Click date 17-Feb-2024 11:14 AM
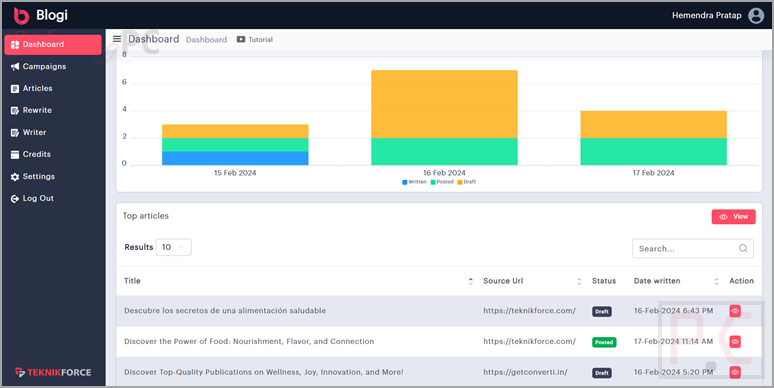 coord(673,342)
